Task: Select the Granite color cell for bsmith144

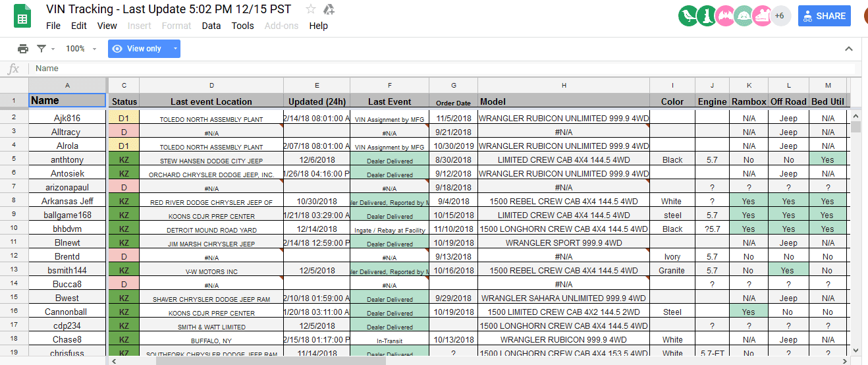Action: coord(672,270)
